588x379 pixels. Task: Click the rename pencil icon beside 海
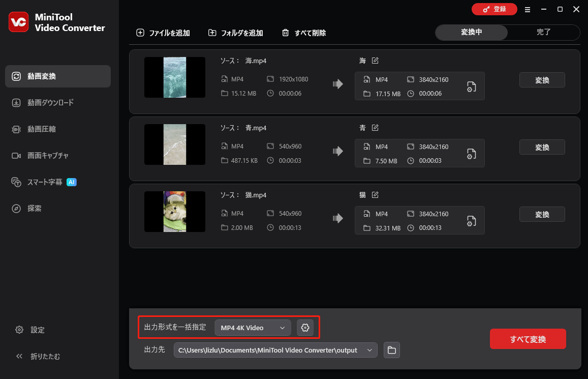(x=375, y=60)
